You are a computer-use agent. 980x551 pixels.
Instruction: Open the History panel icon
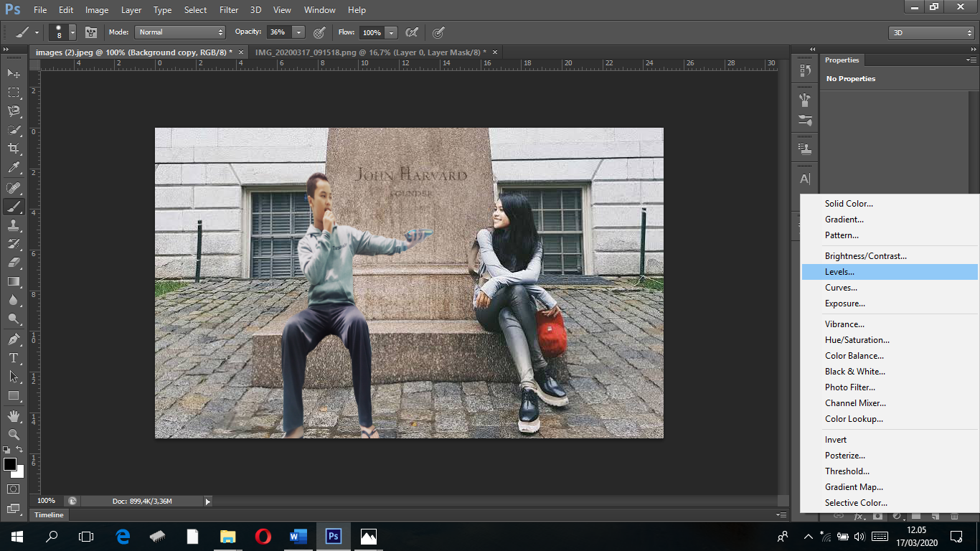coord(805,70)
